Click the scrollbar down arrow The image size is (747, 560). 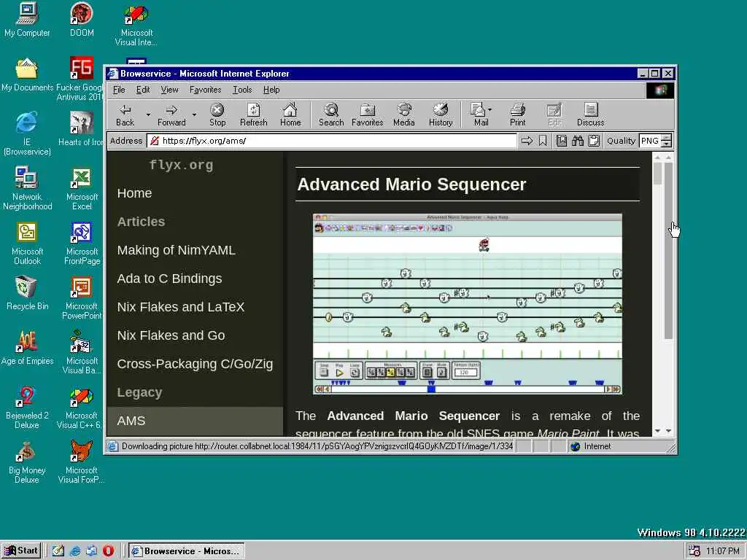[668, 430]
